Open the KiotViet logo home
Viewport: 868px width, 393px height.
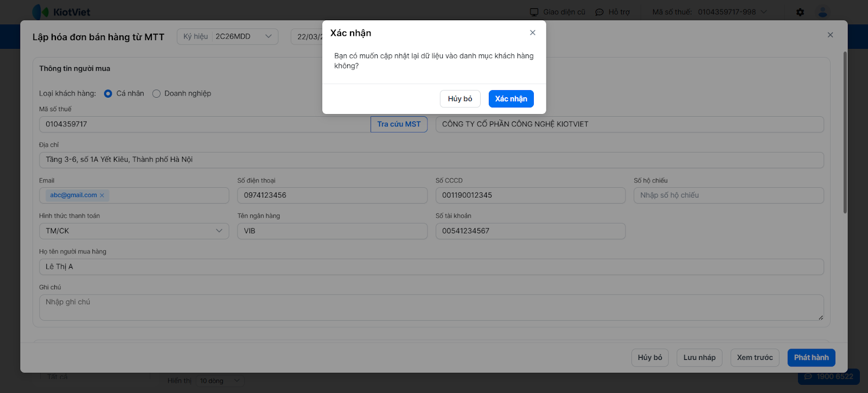click(61, 12)
